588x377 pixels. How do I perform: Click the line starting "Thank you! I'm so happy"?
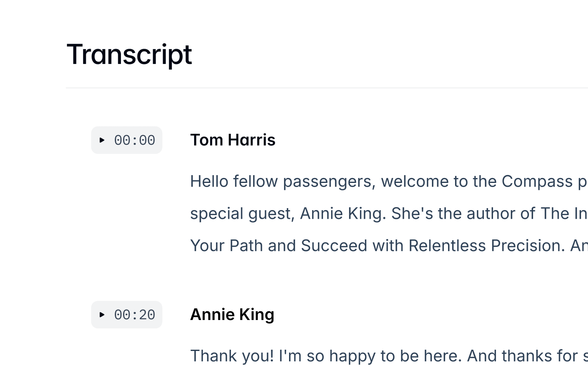coord(389,356)
